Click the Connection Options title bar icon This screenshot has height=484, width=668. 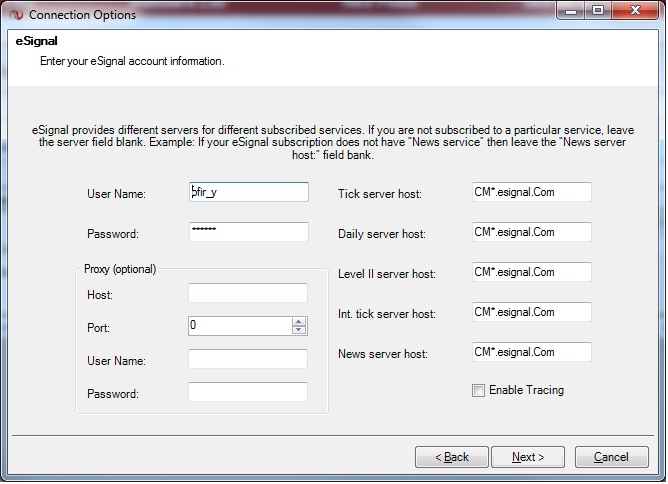pyautogui.click(x=14, y=15)
